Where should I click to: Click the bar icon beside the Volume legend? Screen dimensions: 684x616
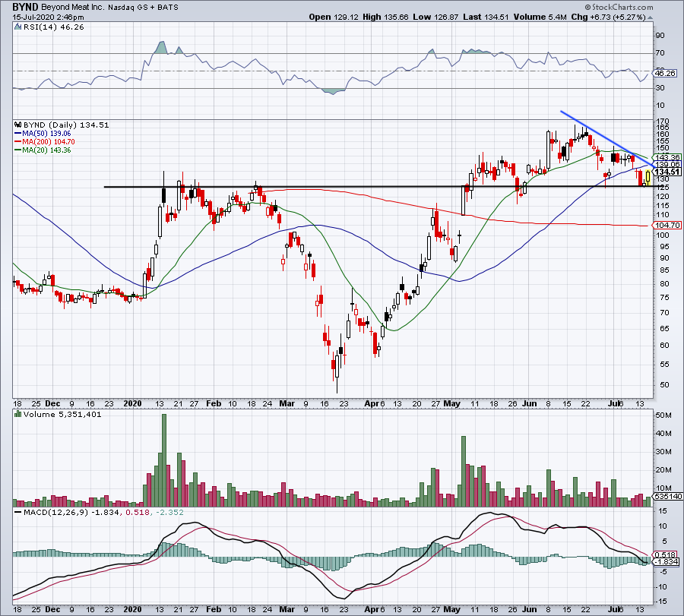point(18,414)
